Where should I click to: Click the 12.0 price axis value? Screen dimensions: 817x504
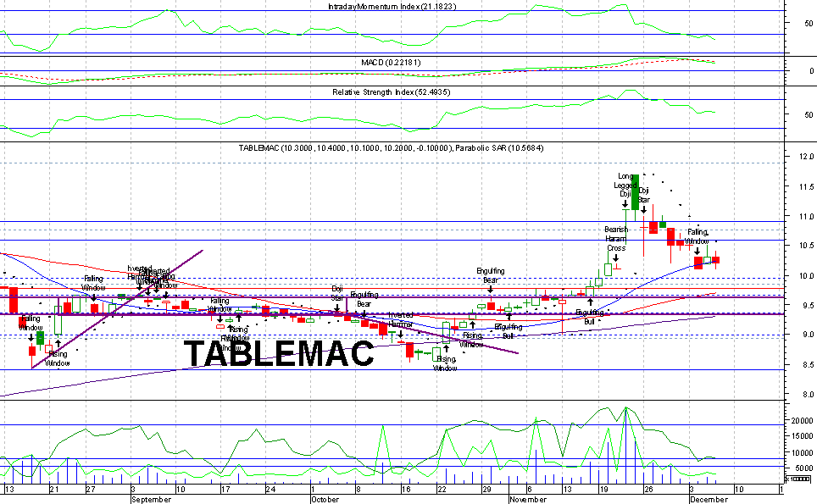(x=807, y=157)
